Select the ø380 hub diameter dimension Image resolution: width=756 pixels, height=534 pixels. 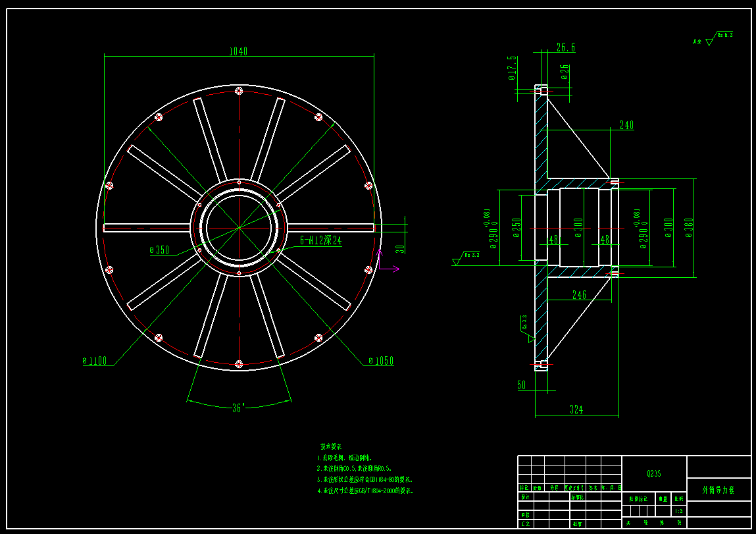click(x=689, y=228)
